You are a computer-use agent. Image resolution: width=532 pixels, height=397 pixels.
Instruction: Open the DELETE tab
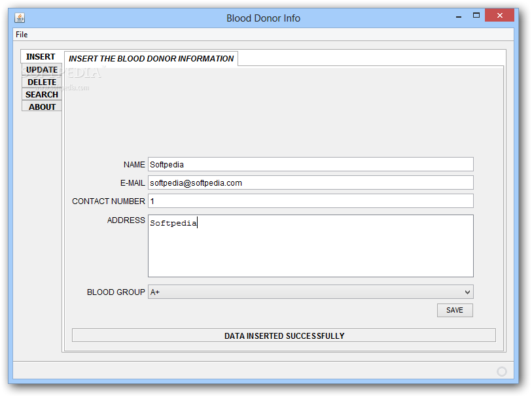click(x=42, y=82)
